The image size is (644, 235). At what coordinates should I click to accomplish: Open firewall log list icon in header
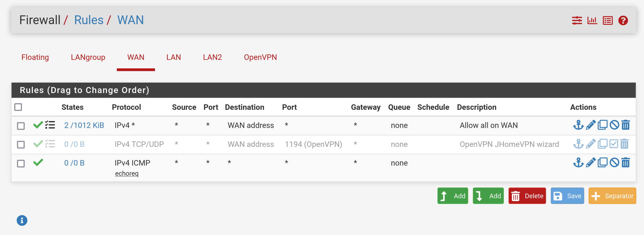[x=608, y=21]
